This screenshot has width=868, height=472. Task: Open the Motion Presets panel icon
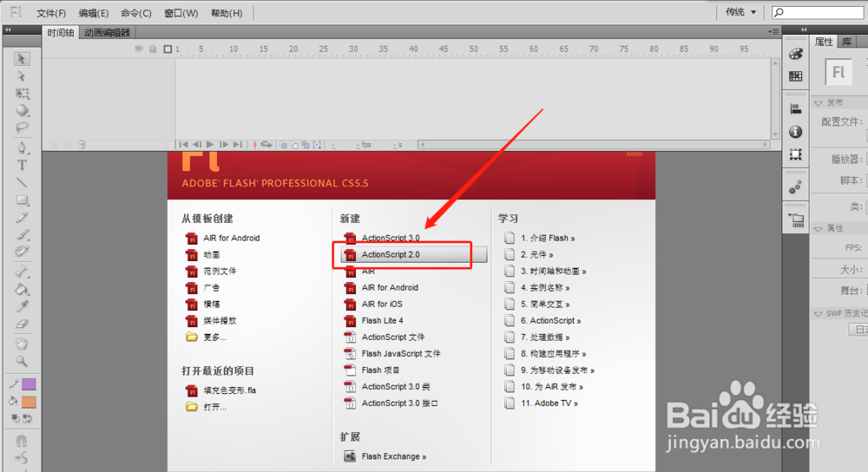click(x=795, y=187)
